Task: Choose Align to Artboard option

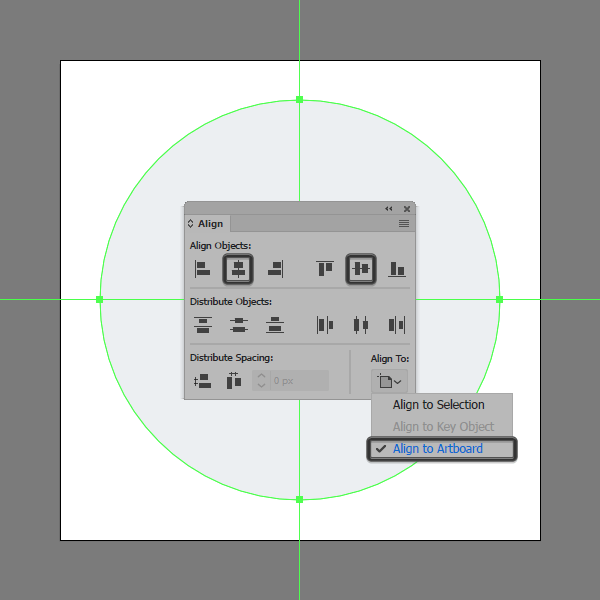Action: [x=442, y=448]
